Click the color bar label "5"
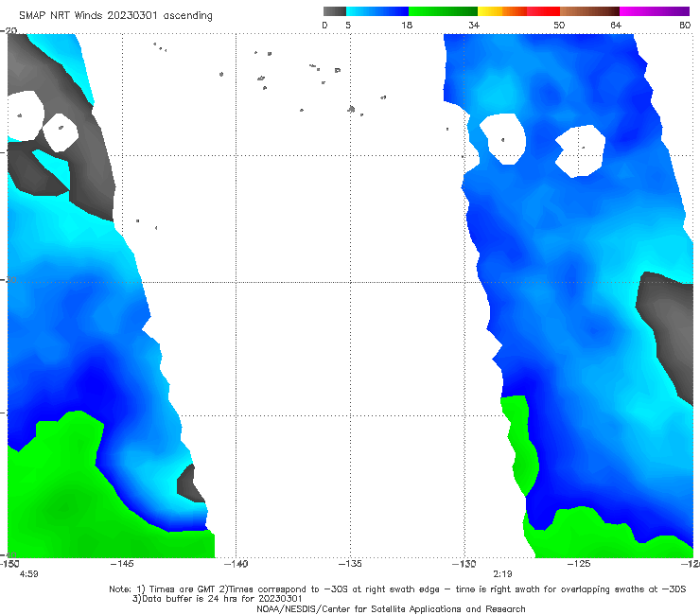The height and width of the screenshot is (615, 700). (348, 25)
